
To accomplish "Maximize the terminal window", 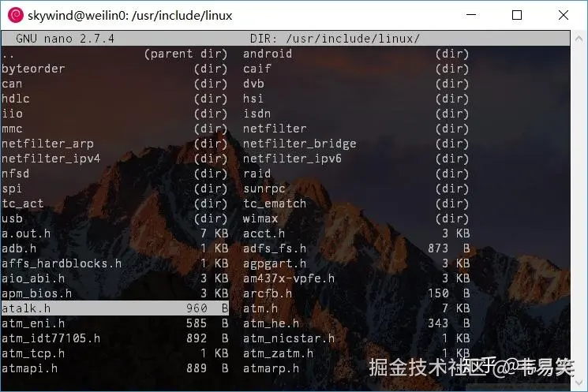I will (x=517, y=15).
